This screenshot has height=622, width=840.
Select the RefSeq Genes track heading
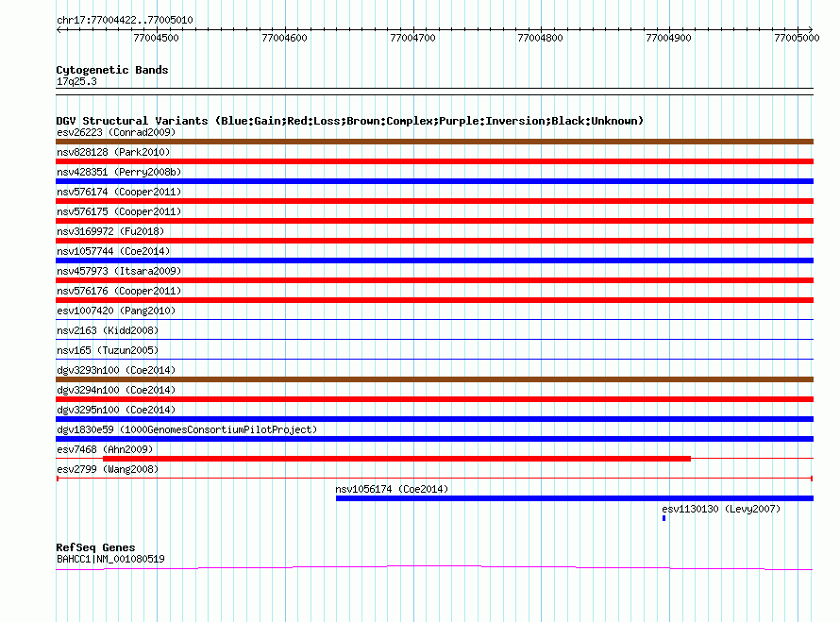coord(95,547)
